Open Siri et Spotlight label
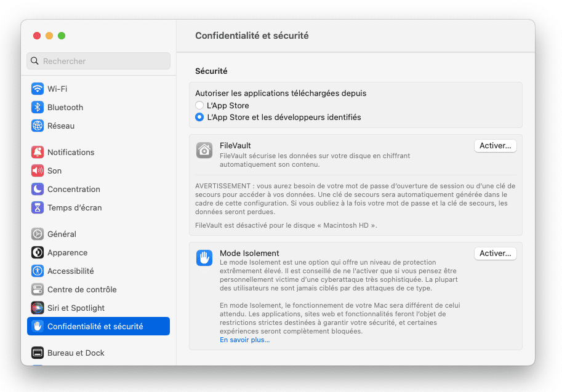Viewport: 562px width, 392px height. click(x=76, y=308)
